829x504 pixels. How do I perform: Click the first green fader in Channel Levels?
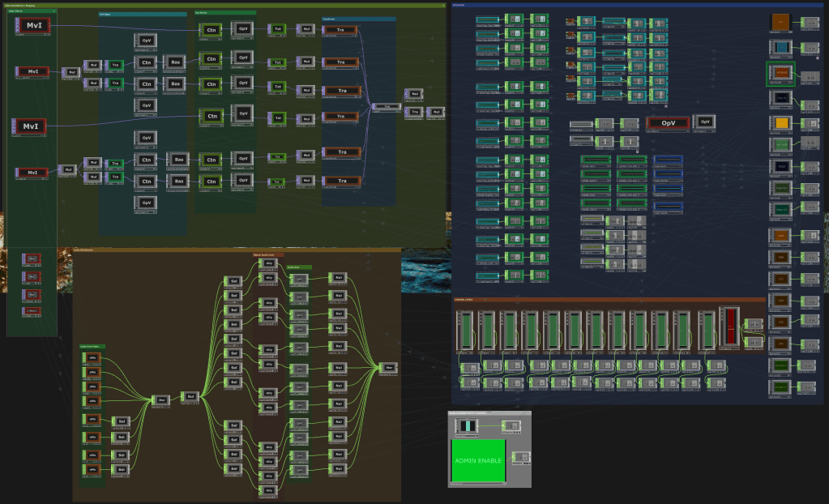(466, 331)
